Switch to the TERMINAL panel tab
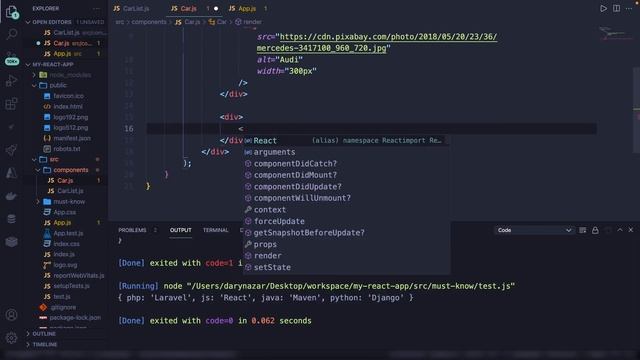 [216, 230]
